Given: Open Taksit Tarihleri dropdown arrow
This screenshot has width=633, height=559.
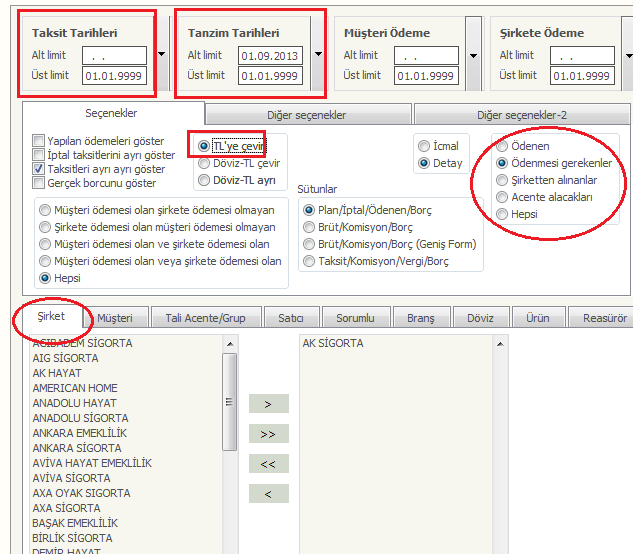Looking at the screenshot, I should (x=162, y=54).
